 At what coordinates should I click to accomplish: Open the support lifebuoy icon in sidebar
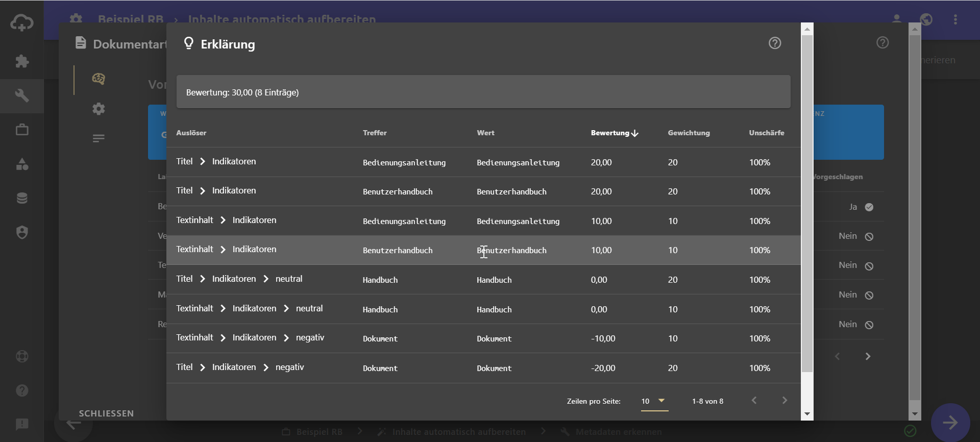click(x=22, y=356)
